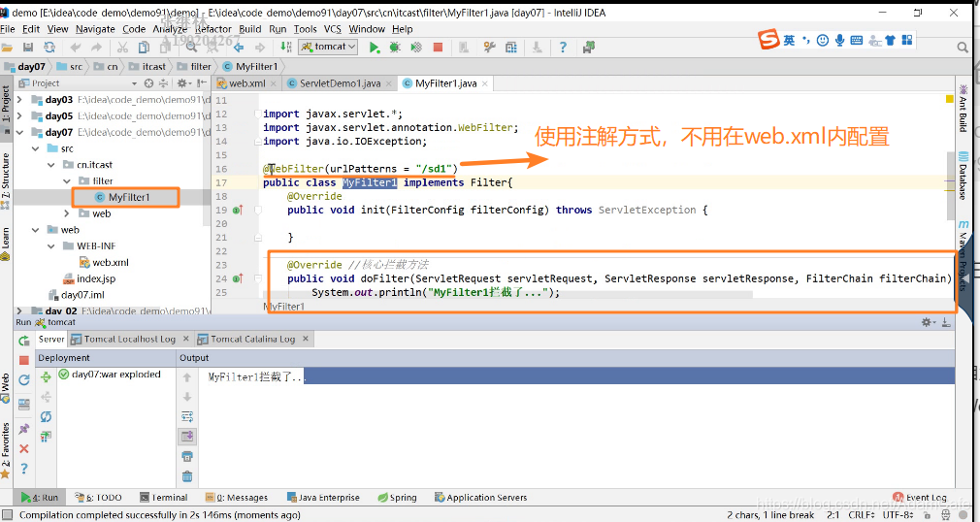Viewport: 980px width, 522px height.
Task: Open the Event Log button
Action: [x=920, y=498]
